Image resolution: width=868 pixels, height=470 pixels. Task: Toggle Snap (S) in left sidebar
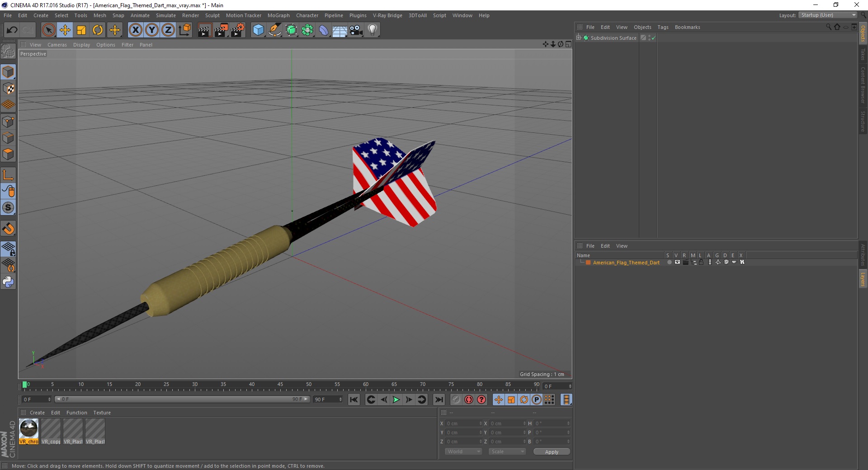click(8, 207)
